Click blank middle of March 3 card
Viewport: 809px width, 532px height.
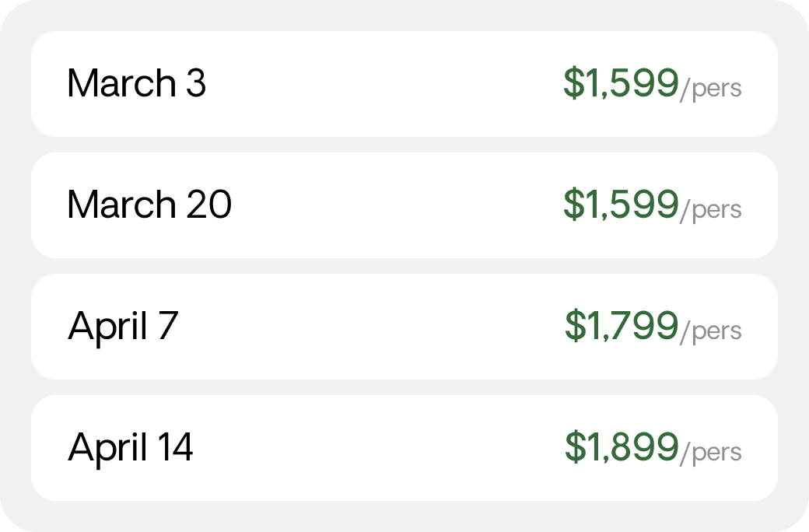[384, 83]
